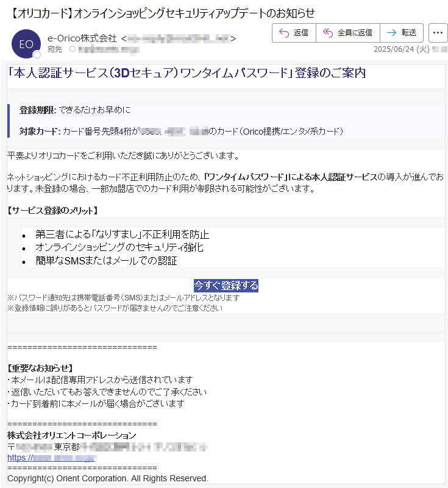Click the 【重要なお知らせ】 heading
This screenshot has height=488, width=448.
coord(40,368)
